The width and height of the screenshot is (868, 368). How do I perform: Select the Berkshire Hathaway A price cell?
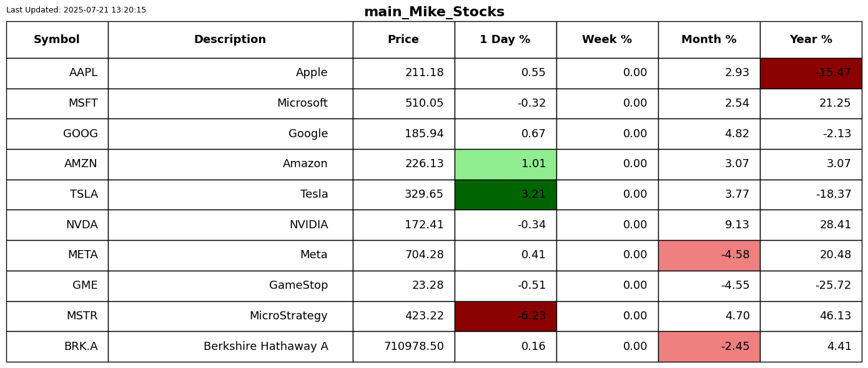pos(403,346)
